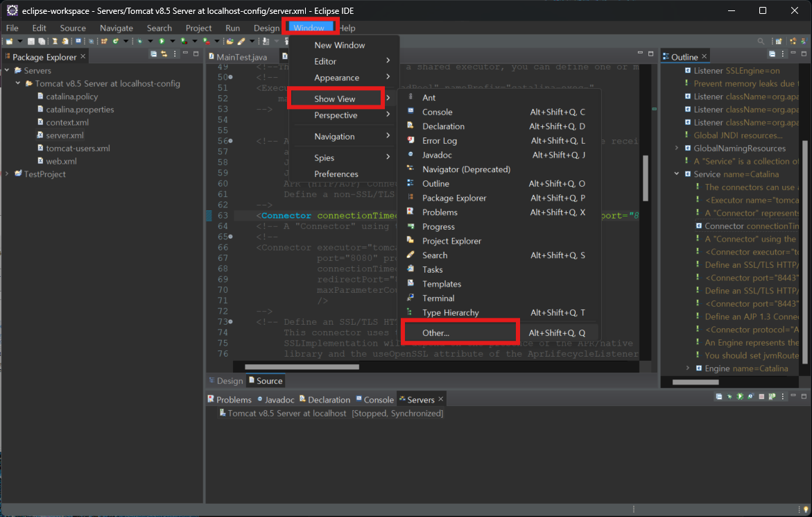Close the Servers view tab
812x517 pixels.
(441, 399)
